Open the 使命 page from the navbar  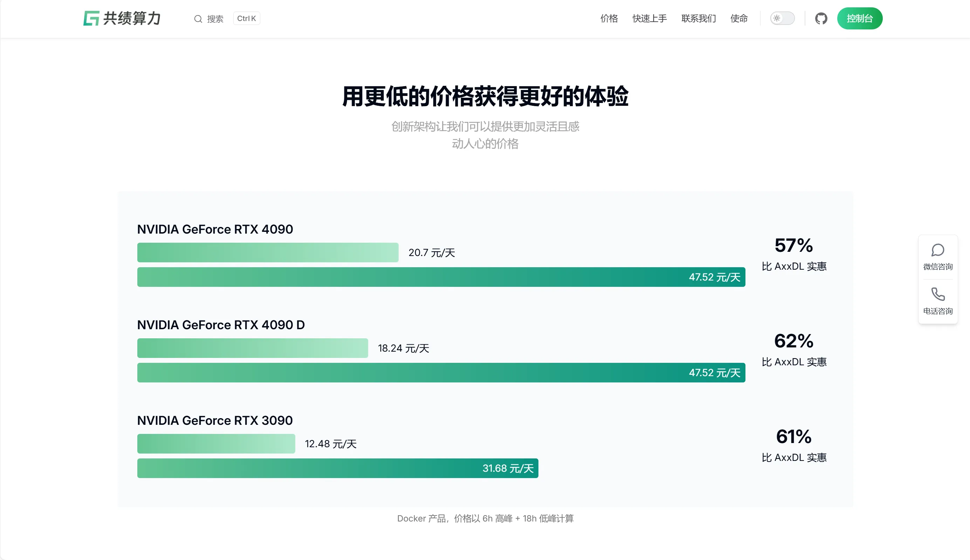tap(739, 18)
